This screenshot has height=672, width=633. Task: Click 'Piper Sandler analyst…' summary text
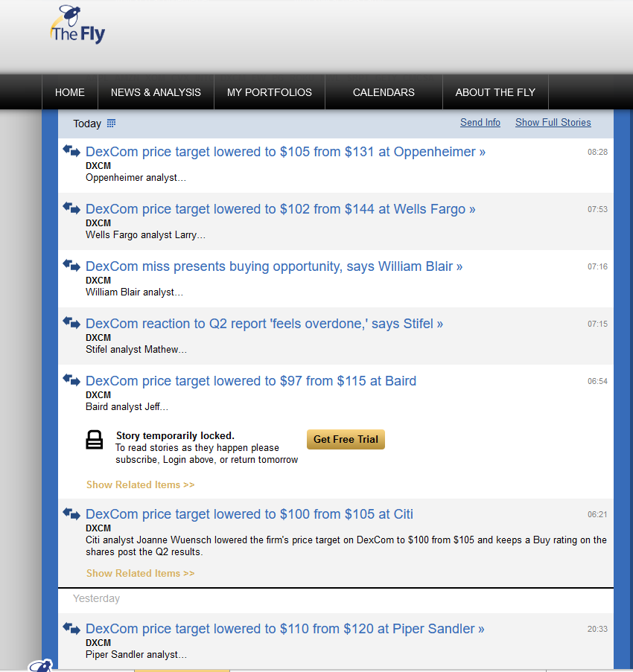136,655
